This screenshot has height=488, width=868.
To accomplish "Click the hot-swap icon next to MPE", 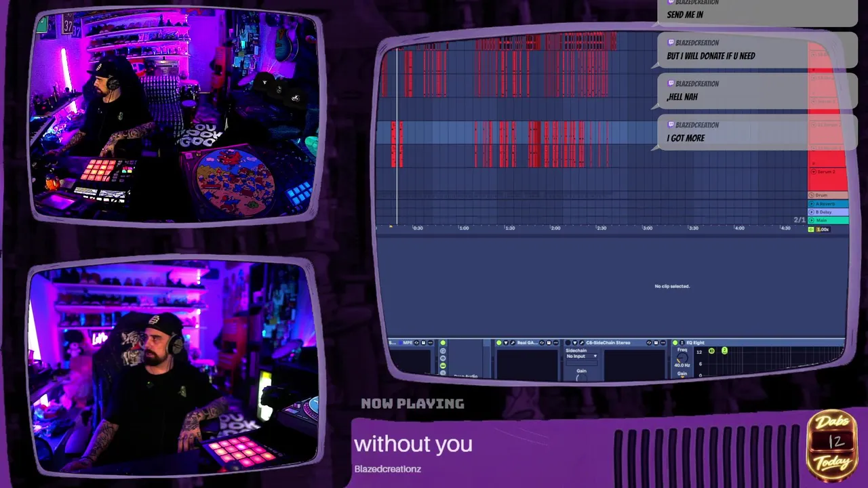I will (x=416, y=343).
